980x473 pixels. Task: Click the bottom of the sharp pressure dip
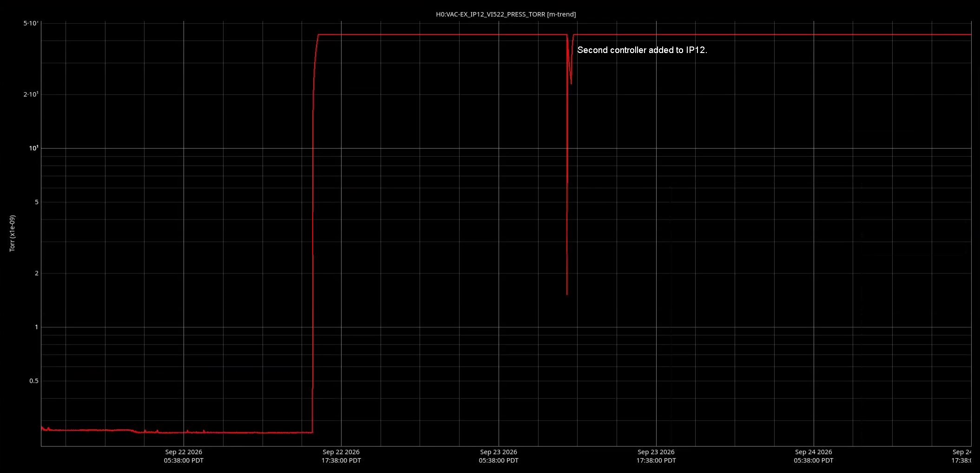coord(567,293)
